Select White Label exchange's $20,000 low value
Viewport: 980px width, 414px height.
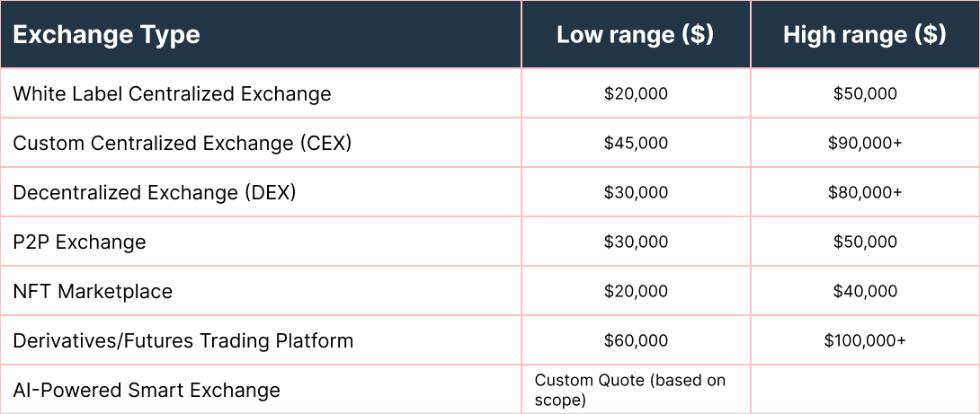(x=636, y=93)
